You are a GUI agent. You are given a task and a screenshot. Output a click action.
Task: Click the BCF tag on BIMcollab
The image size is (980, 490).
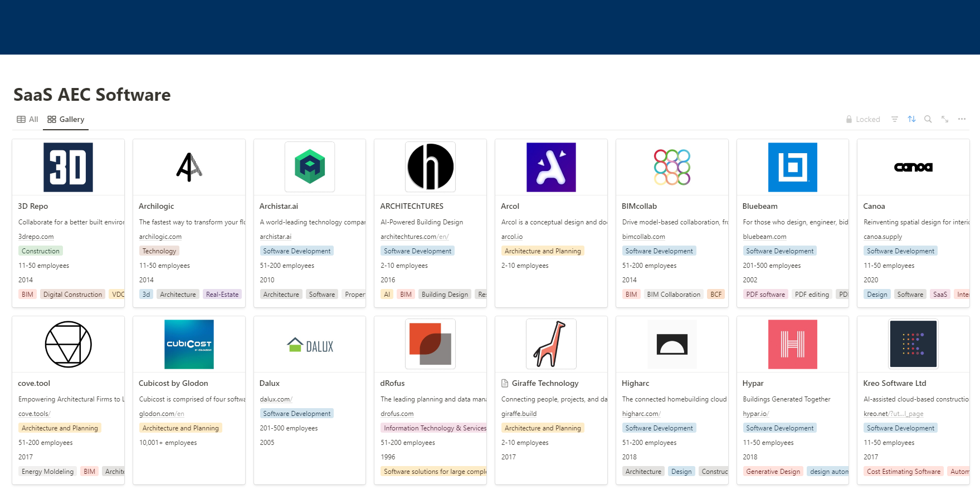click(716, 295)
